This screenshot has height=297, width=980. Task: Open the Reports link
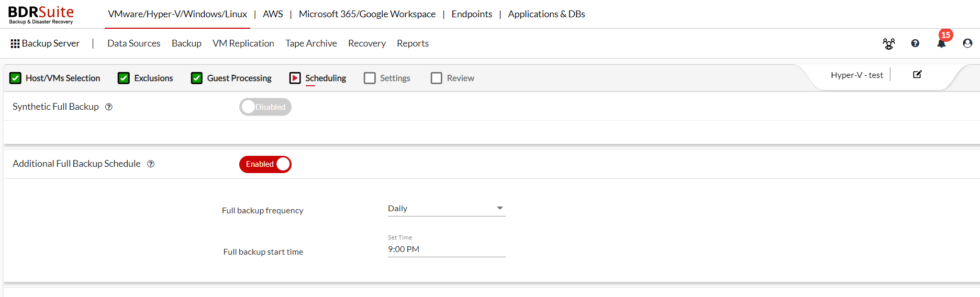[413, 43]
